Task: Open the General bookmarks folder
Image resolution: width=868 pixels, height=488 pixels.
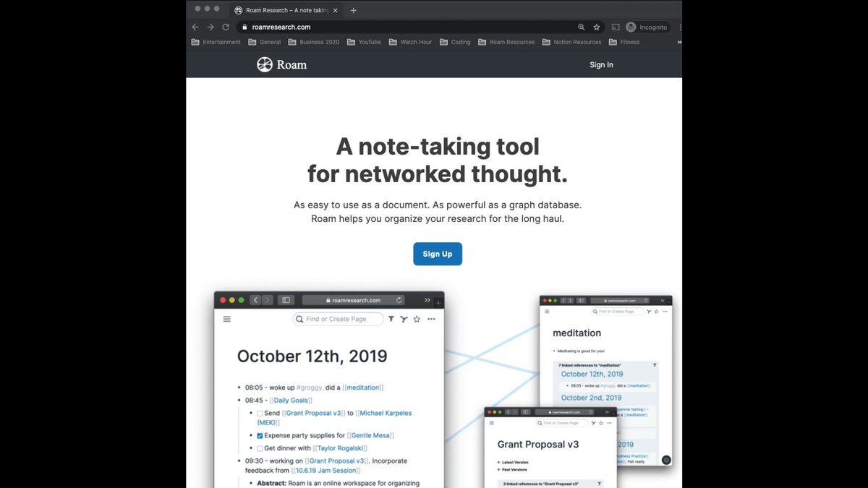Action: point(264,42)
